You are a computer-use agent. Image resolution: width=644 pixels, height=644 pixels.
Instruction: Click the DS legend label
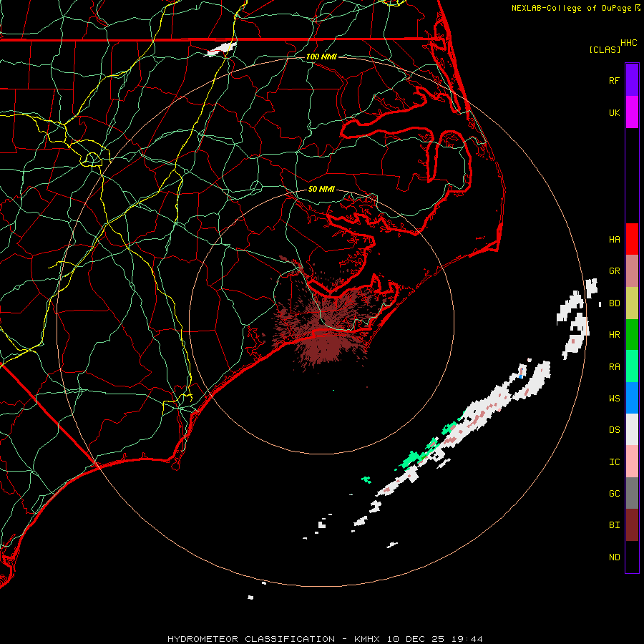pos(614,430)
